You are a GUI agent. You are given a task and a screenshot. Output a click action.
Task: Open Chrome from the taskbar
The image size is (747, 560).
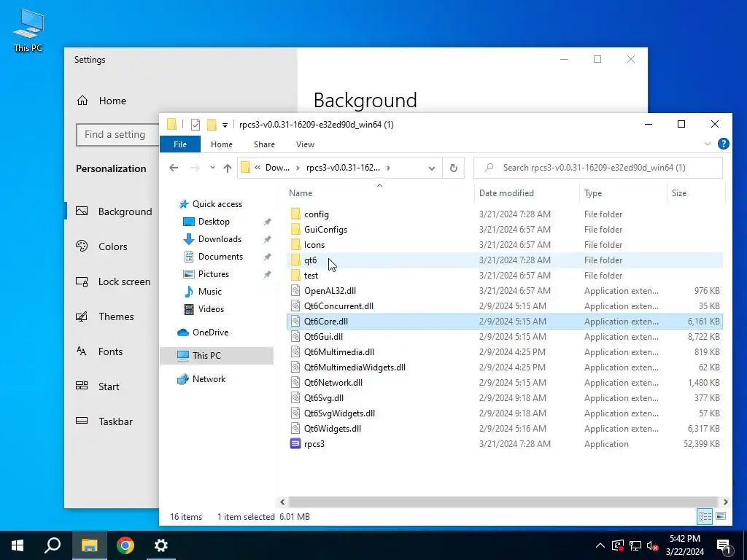125,545
